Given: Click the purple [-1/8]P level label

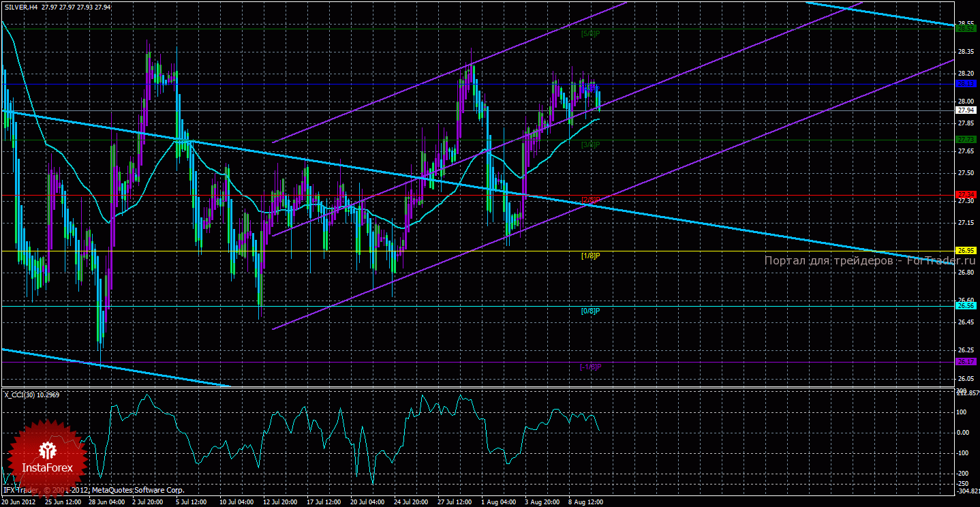Looking at the screenshot, I should [x=590, y=367].
